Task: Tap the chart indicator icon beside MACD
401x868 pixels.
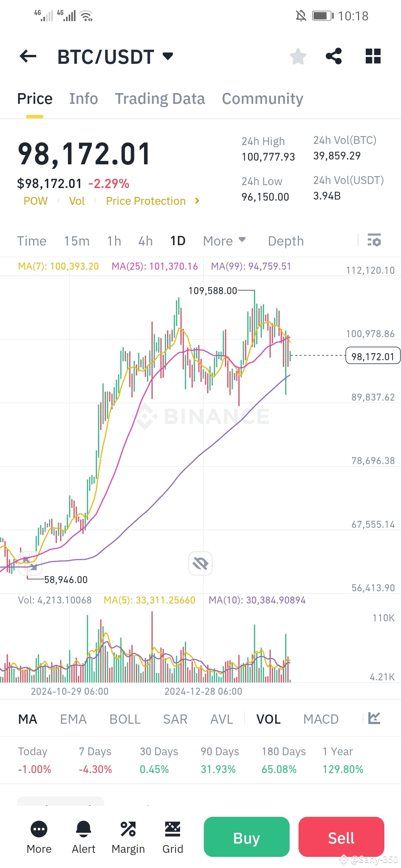Action: click(x=375, y=719)
